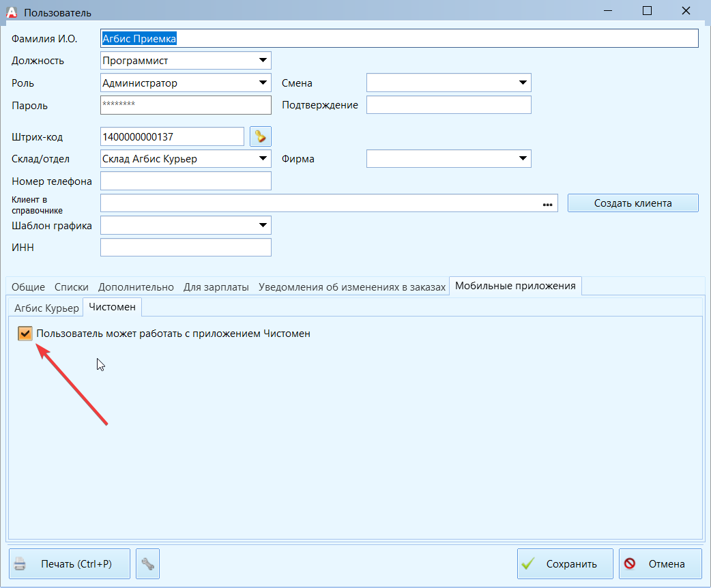
Task: Select the Мобильные приложения tab
Action: click(515, 286)
